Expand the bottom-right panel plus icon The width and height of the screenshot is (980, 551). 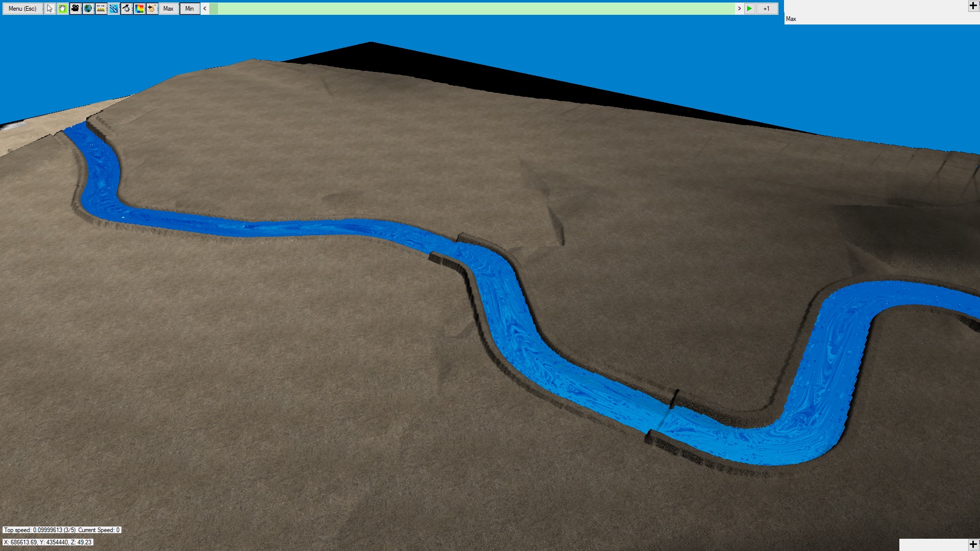pyautogui.click(x=973, y=544)
